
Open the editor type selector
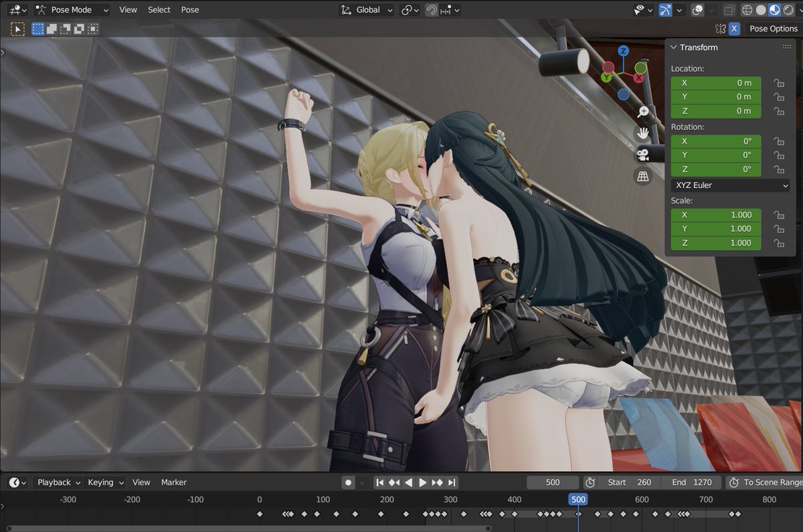pos(17,9)
